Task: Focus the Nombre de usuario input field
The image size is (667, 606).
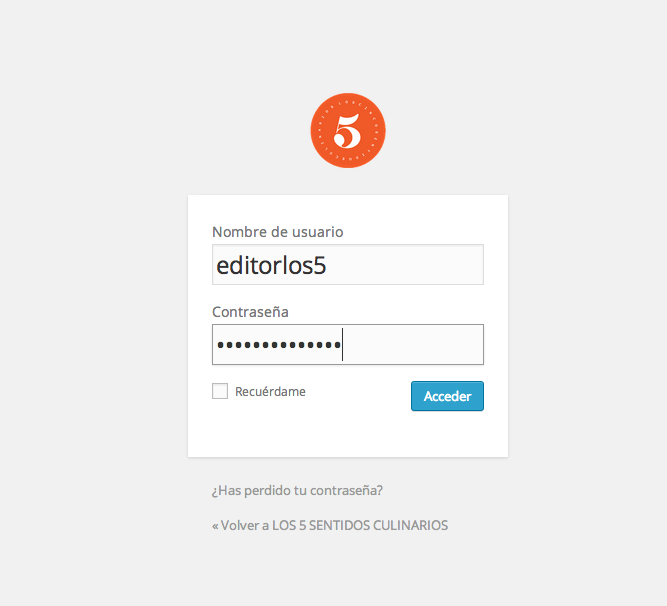Action: (x=348, y=265)
